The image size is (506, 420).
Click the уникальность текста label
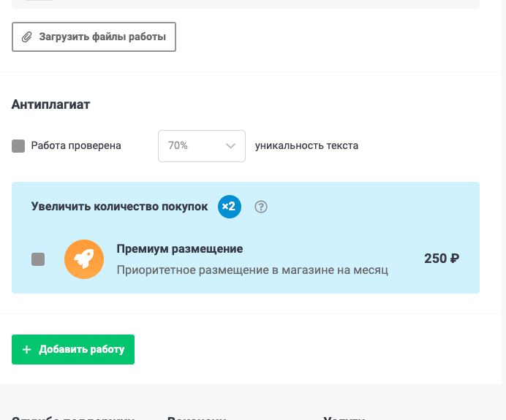[306, 145]
